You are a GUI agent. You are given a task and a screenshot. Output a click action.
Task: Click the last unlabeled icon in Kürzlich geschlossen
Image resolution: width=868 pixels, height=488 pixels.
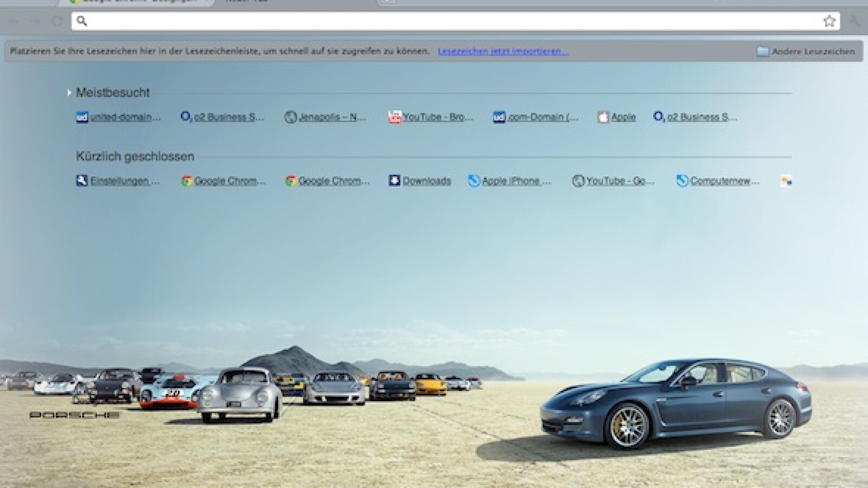pyautogui.click(x=786, y=181)
